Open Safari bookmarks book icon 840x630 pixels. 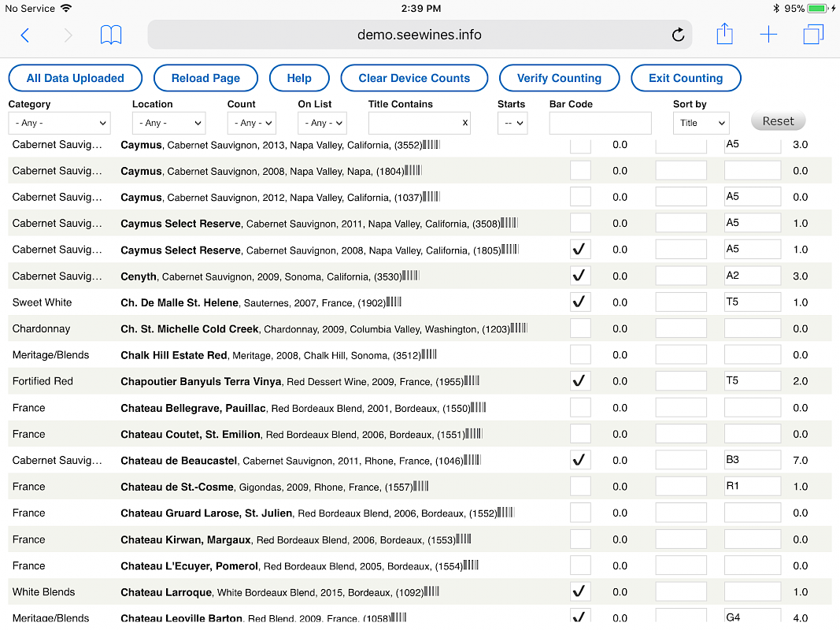(x=111, y=35)
